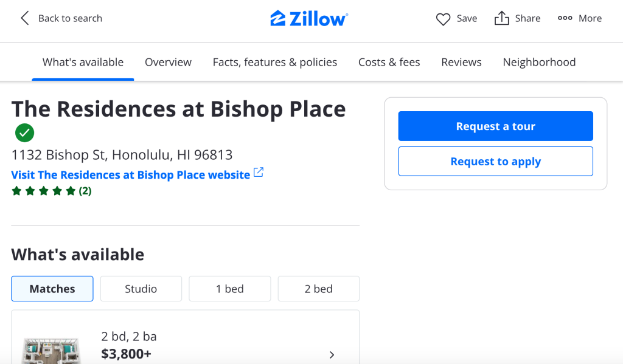Click Request a tour button
The image size is (623, 364).
coord(495,126)
